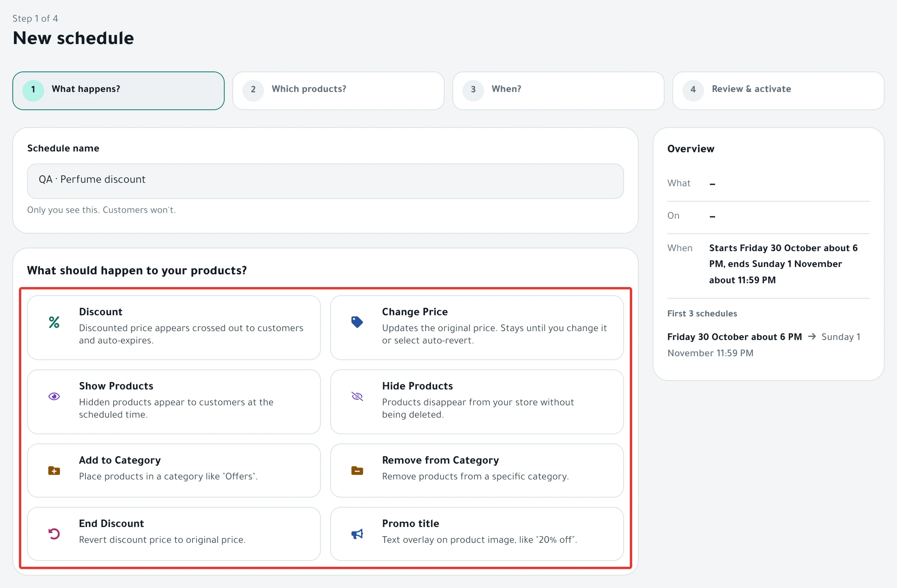897x588 pixels.
Task: Click 'Step 1 of 4' text
Action: (x=35, y=19)
